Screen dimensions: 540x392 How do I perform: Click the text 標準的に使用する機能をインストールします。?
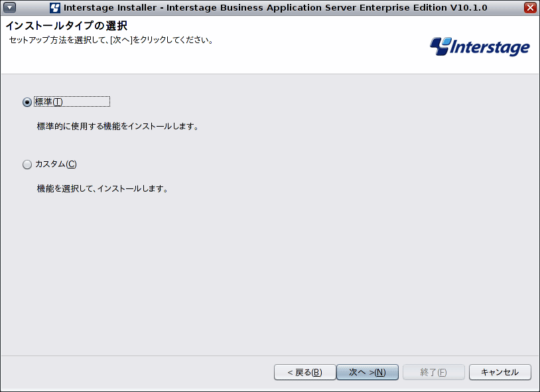(118, 127)
